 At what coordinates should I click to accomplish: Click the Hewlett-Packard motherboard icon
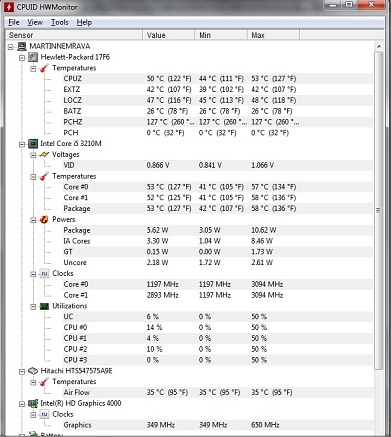(33, 57)
